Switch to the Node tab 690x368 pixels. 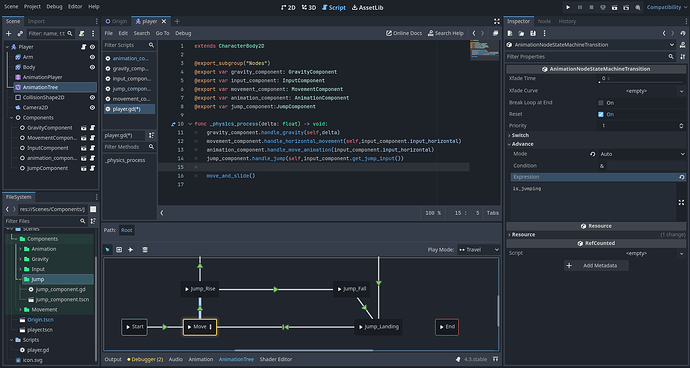click(x=544, y=21)
